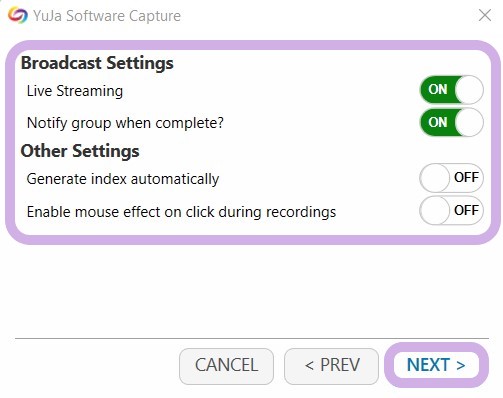503x398 pixels.
Task: Go back with the < PREV button
Action: pyautogui.click(x=332, y=366)
